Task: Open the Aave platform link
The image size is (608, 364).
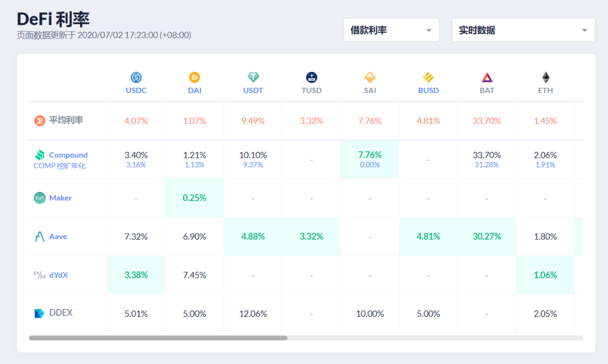Action: click(x=58, y=236)
